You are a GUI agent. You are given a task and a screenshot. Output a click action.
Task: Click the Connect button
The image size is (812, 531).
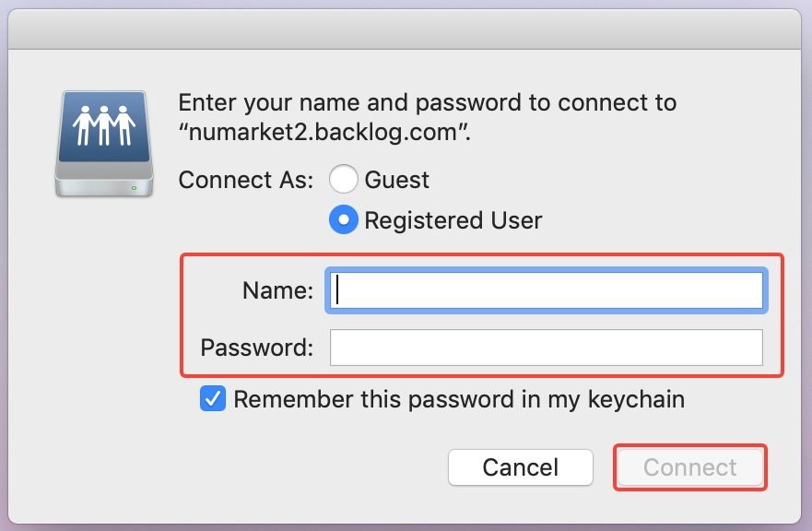690,467
